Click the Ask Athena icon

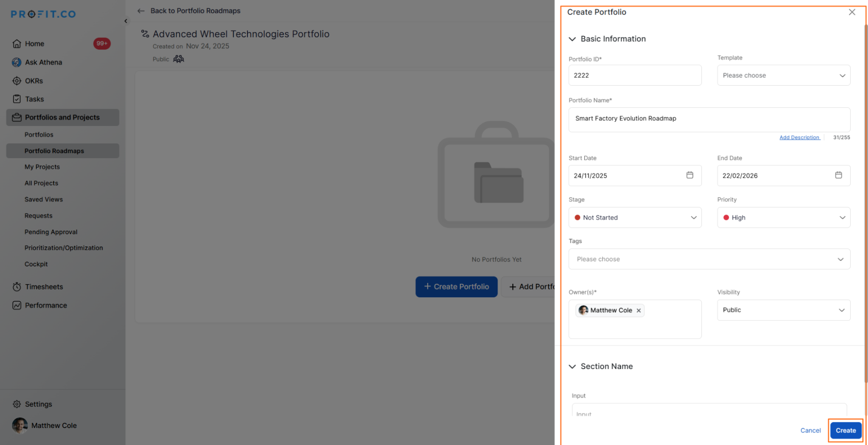point(17,62)
